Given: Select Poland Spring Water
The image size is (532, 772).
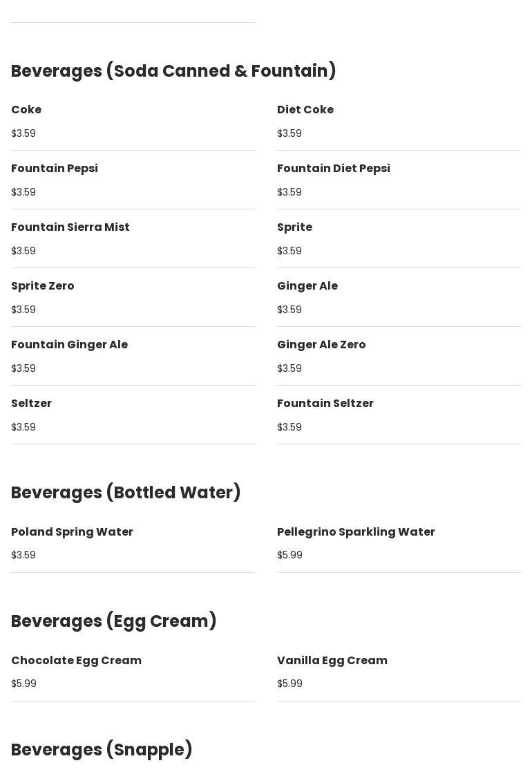Looking at the screenshot, I should 72,532.
